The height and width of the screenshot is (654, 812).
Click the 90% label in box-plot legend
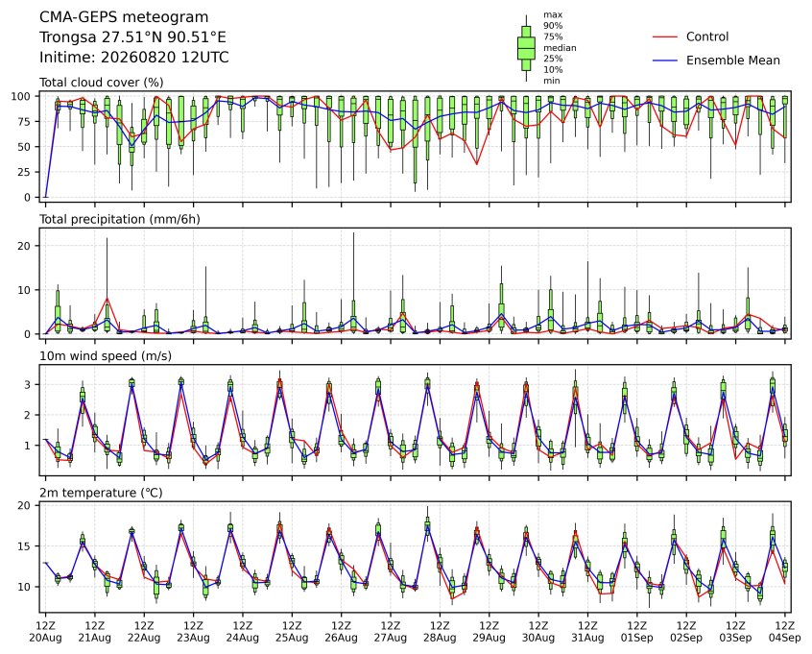pyautogui.click(x=553, y=26)
